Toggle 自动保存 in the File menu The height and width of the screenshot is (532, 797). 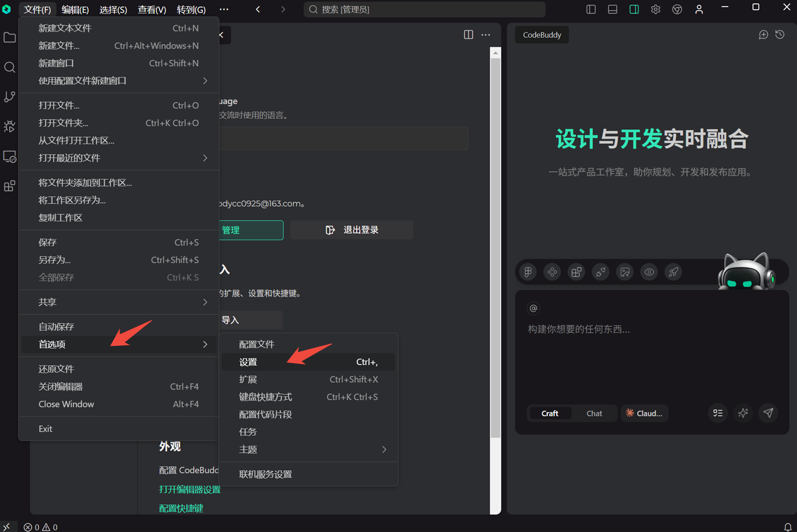tap(118, 327)
